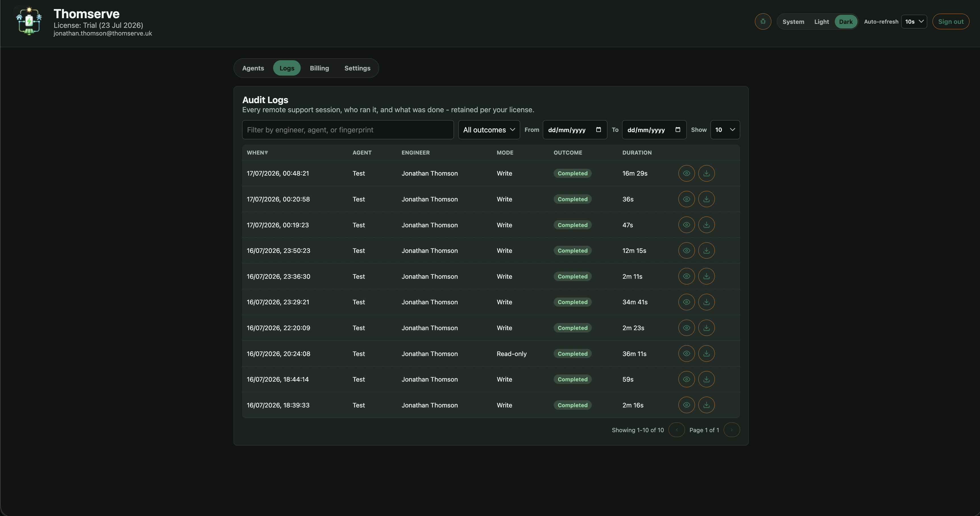The width and height of the screenshot is (980, 516).
Task: Click the To date input field
Action: click(x=654, y=130)
